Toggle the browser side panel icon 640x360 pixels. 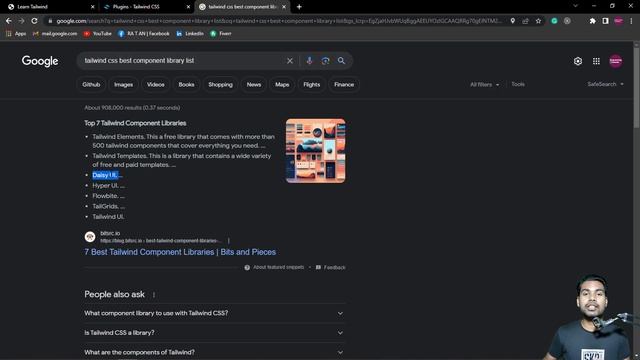605,21
